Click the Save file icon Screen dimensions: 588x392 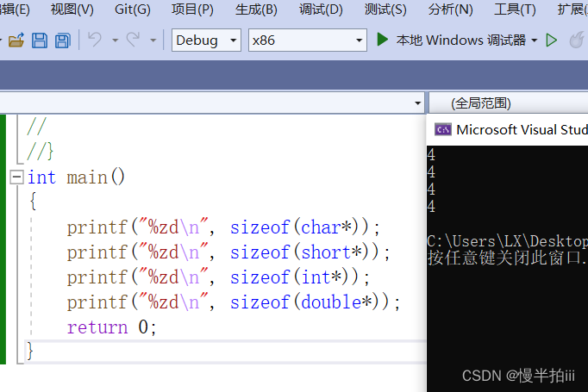(x=40, y=40)
